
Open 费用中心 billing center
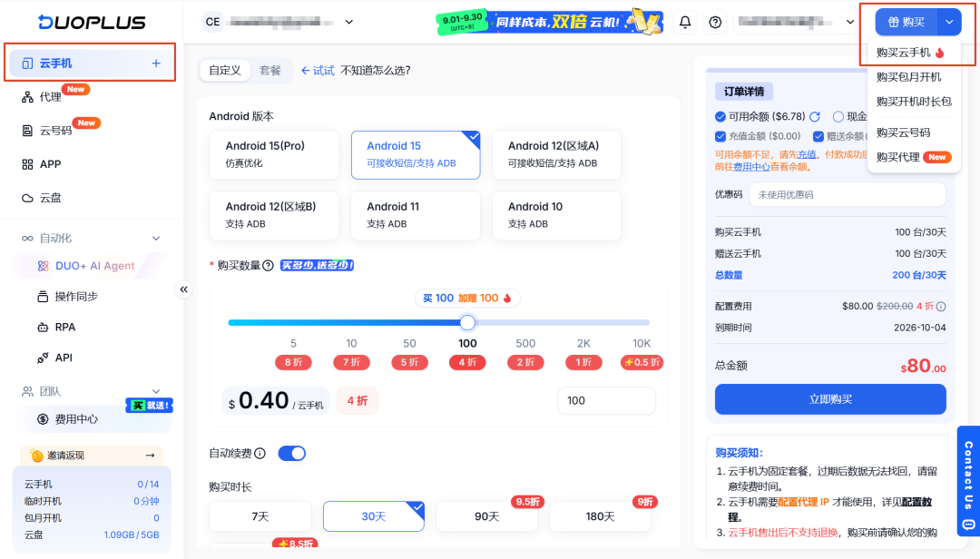[76, 419]
